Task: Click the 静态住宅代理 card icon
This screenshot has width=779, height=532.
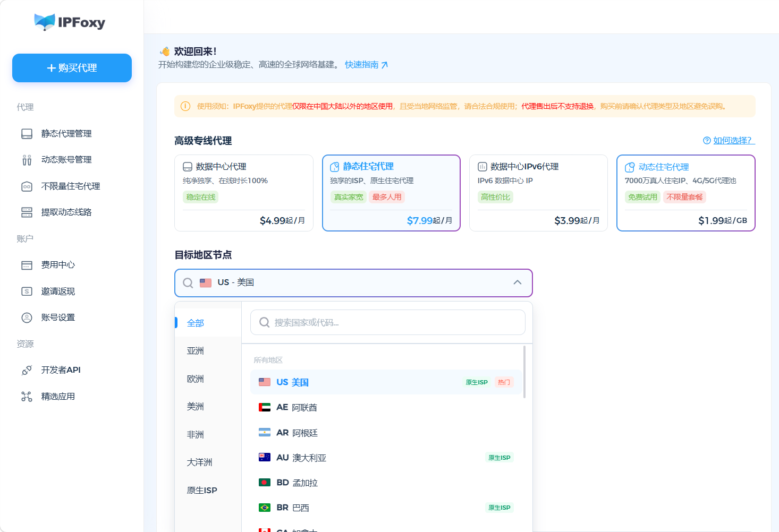Action: click(x=335, y=167)
